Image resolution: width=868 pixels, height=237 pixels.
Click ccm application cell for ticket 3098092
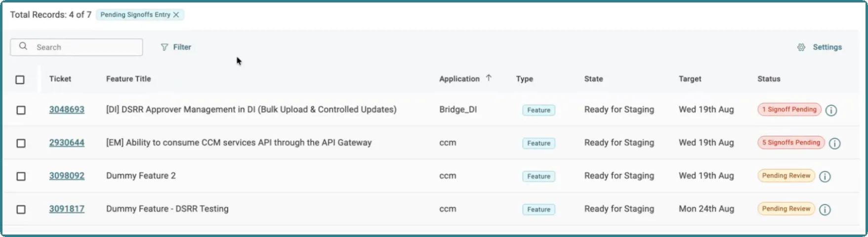click(x=448, y=176)
